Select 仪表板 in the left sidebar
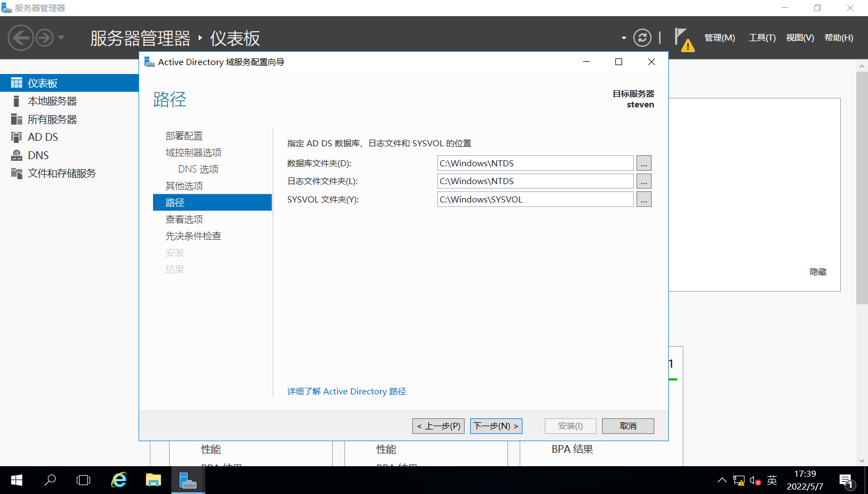The width and height of the screenshot is (868, 494). 69,83
